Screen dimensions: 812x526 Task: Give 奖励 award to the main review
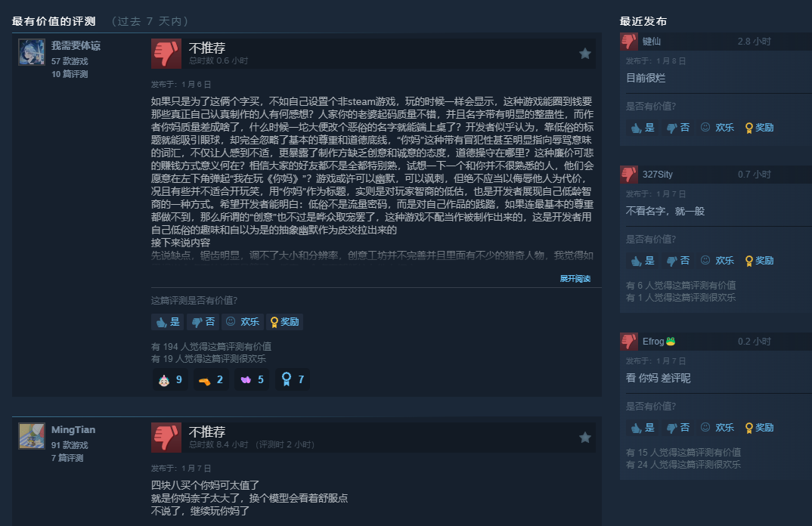[x=284, y=322]
